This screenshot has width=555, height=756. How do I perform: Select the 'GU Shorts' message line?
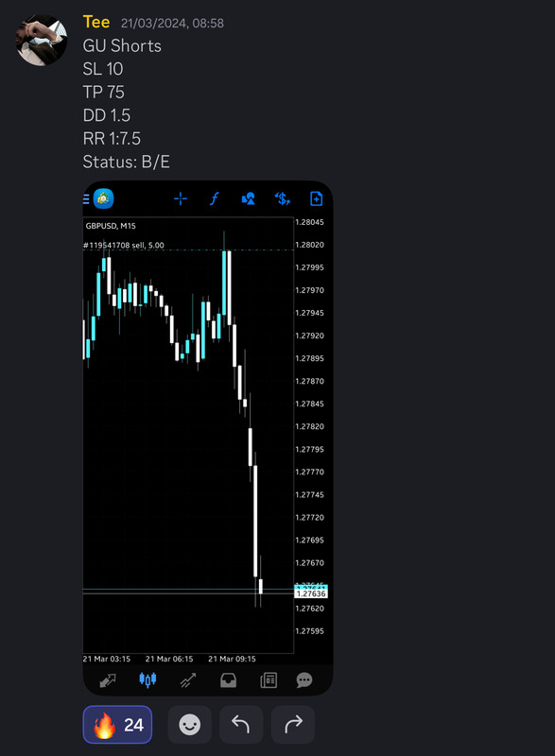pyautogui.click(x=122, y=45)
